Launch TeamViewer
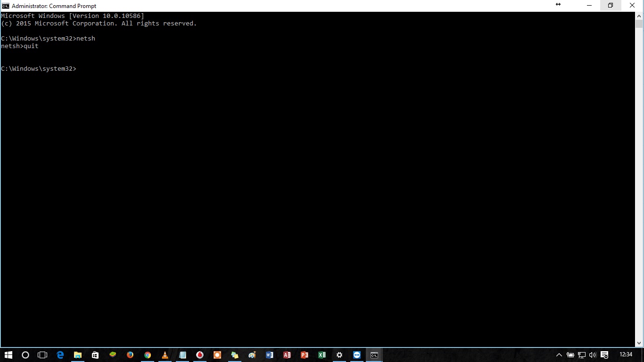Viewport: 644px width, 362px height. click(357, 355)
